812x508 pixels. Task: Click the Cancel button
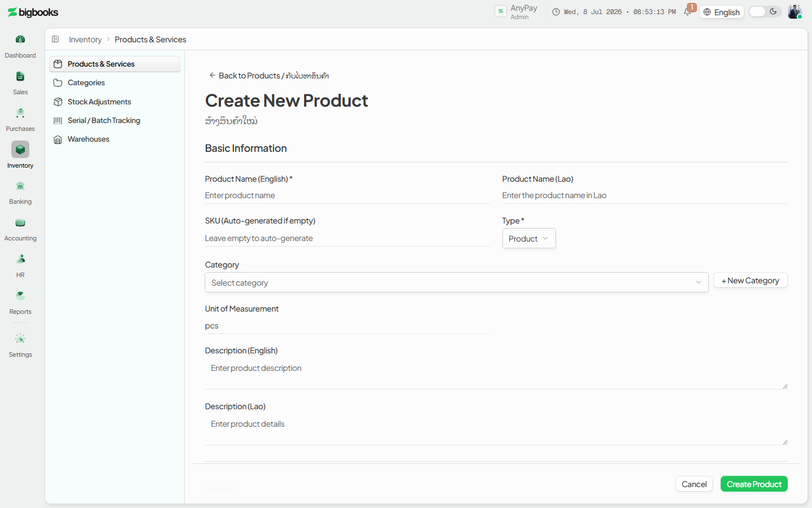[x=694, y=484]
